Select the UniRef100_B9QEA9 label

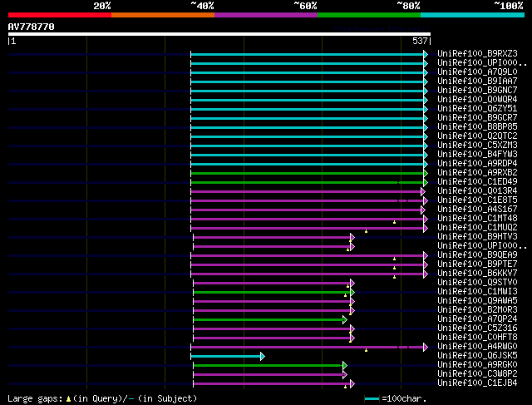click(x=477, y=255)
